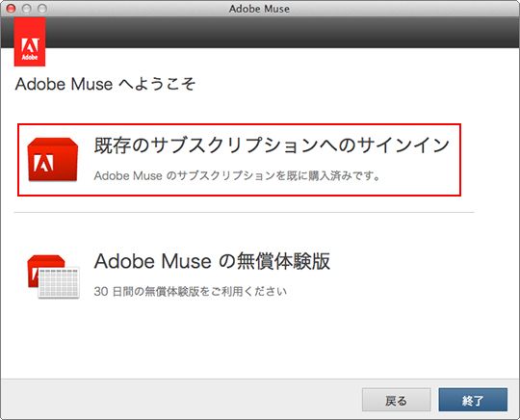Image resolution: width=520 pixels, height=420 pixels.
Task: Click the red highlight border of sign-in option
Action: [x=239, y=124]
